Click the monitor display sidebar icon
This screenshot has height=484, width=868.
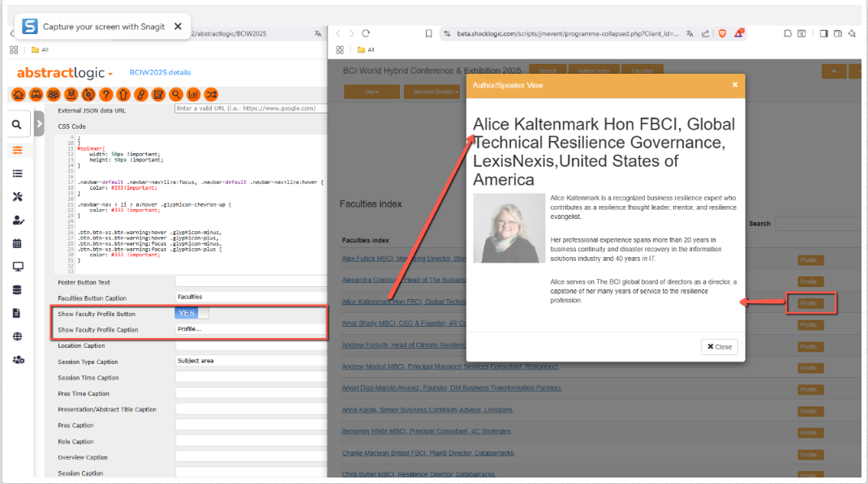click(18, 267)
